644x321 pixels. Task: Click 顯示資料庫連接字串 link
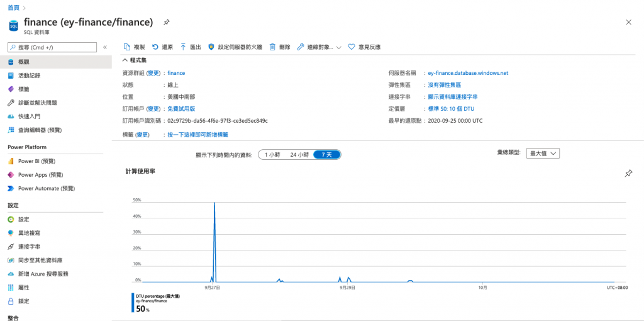(x=453, y=96)
